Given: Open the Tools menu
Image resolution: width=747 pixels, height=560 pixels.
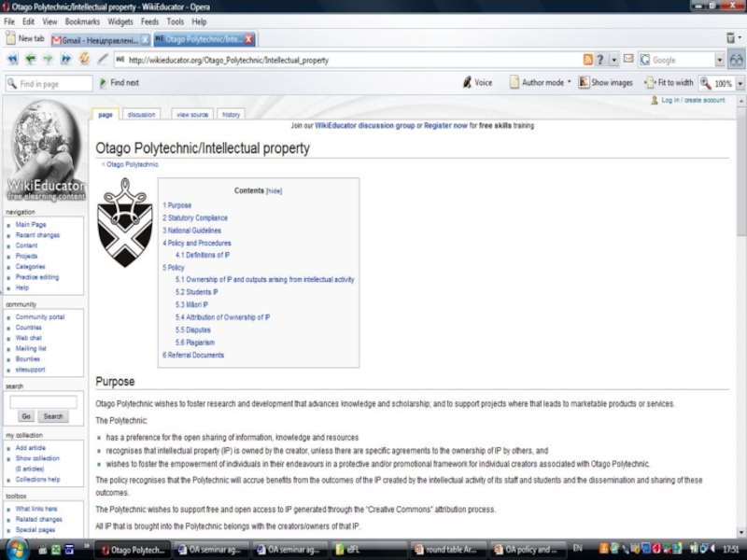Looking at the screenshot, I should click(175, 21).
